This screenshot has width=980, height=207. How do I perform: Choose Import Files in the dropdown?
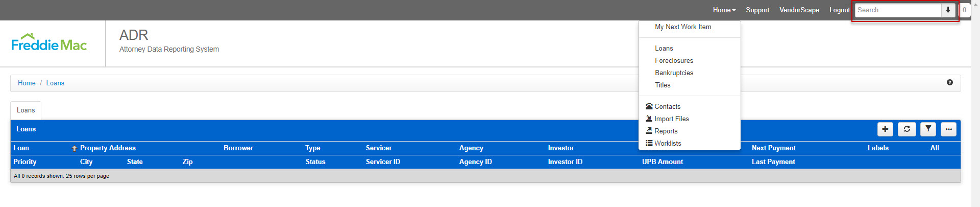coord(671,119)
